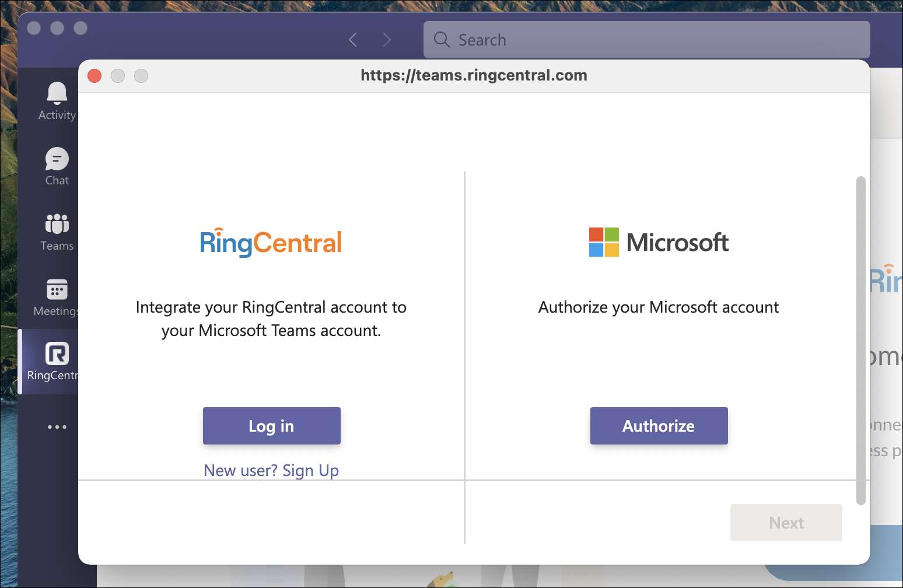Click the Microsoft logo
The width and height of the screenshot is (903, 588).
(x=659, y=242)
